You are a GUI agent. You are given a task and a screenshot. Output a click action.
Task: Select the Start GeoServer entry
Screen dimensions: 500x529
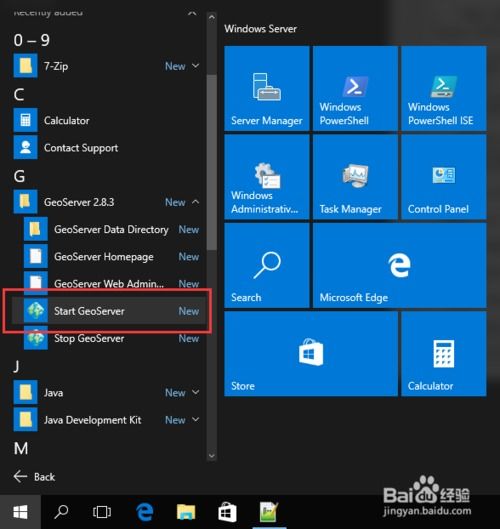109,311
